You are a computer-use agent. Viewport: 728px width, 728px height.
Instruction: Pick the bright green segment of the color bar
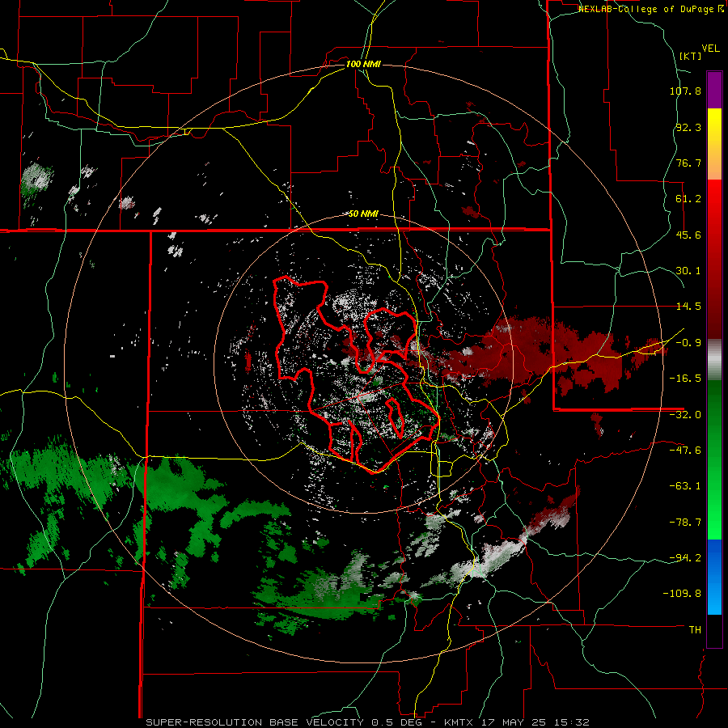click(714, 459)
